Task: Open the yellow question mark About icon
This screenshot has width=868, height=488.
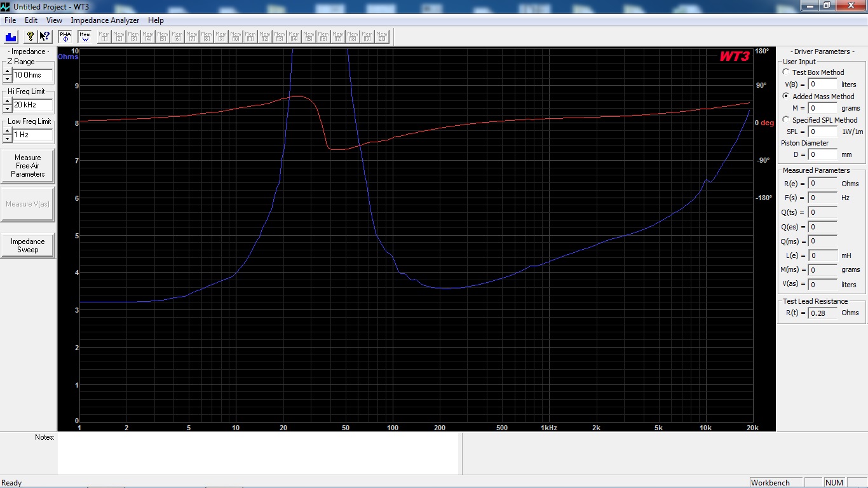Action: [30, 37]
